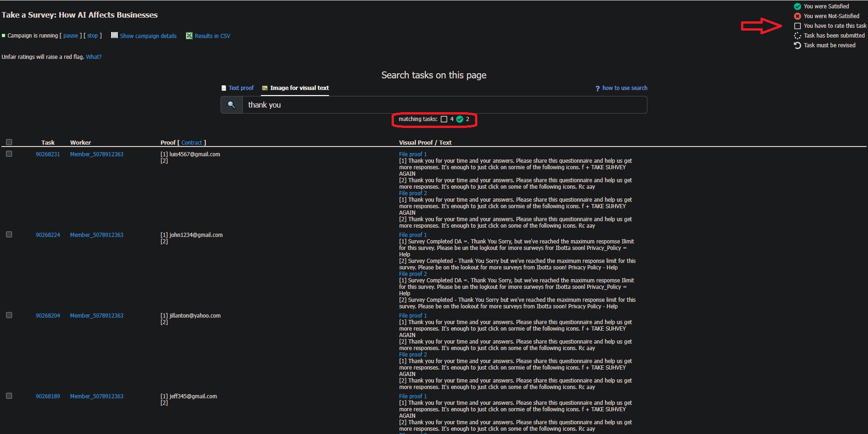Screen dimensions: 868x434
Task: Click the question mark help icon
Action: 597,88
